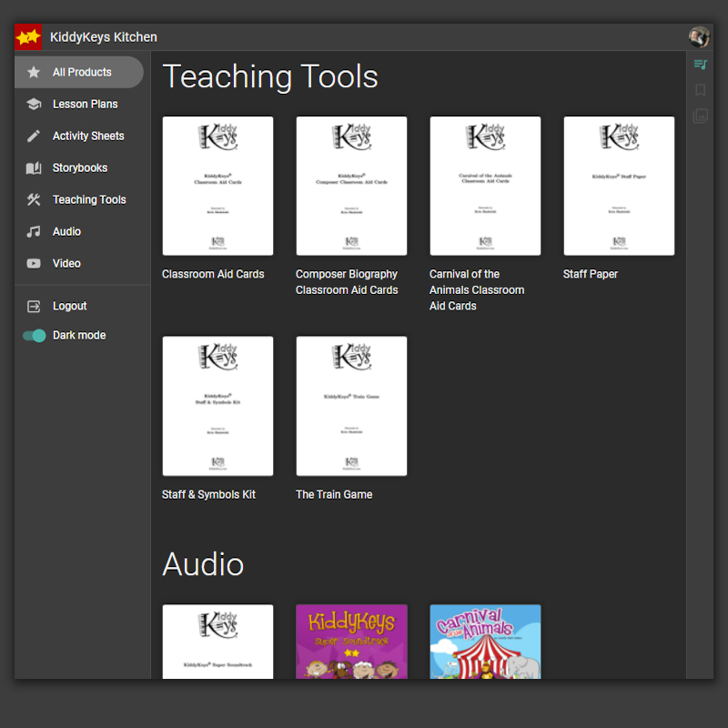Screen dimensions: 728x728
Task: Open the Staff & Symbols Kit thumbnail
Action: click(x=217, y=406)
